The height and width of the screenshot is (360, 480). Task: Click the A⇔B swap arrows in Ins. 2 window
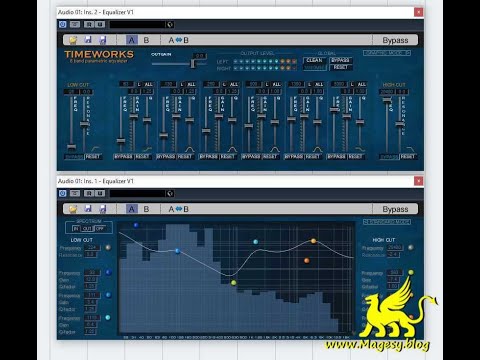pos(179,40)
